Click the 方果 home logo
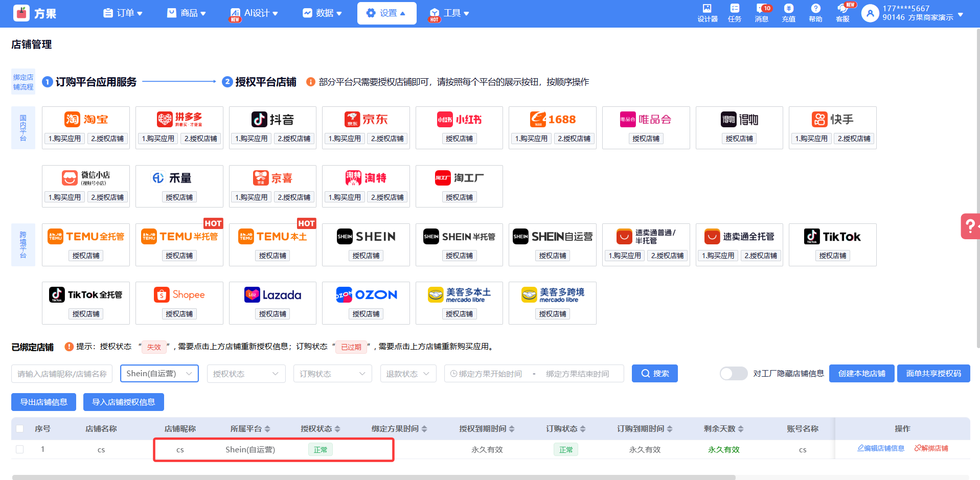This screenshot has width=980, height=480. point(35,13)
